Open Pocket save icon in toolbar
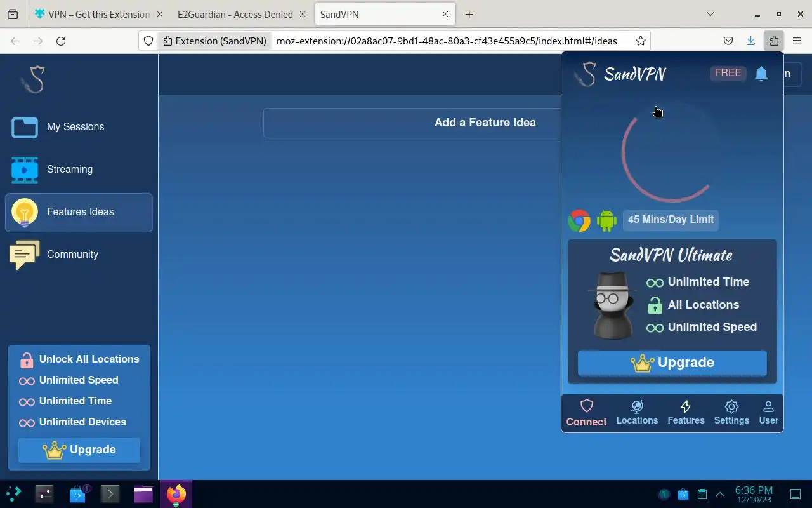This screenshot has height=508, width=812. (728, 41)
